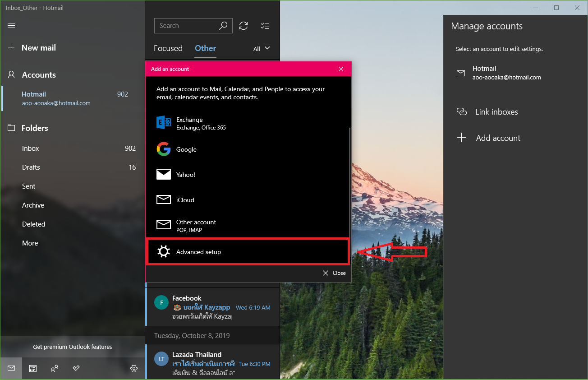
Task: Choose the Exchange account option
Action: coord(248,124)
